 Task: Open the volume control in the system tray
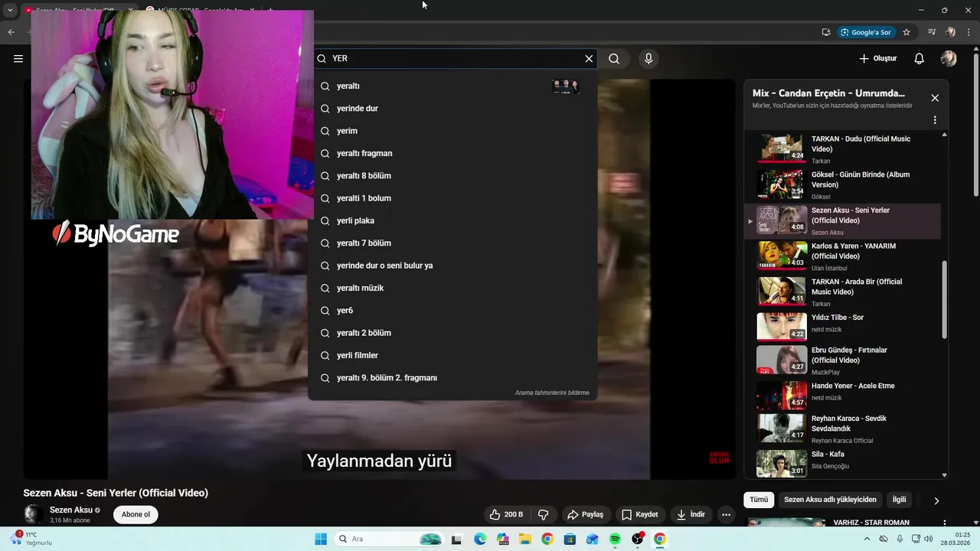pos(928,539)
